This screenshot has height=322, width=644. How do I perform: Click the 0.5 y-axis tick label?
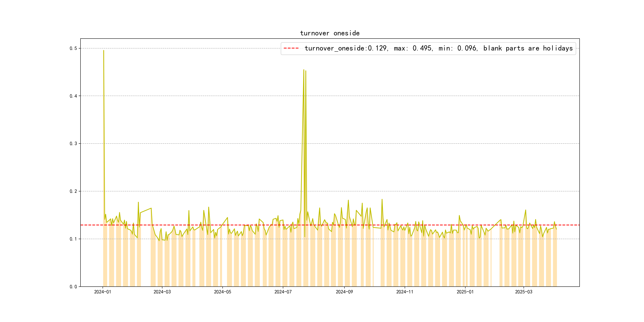pos(73,48)
